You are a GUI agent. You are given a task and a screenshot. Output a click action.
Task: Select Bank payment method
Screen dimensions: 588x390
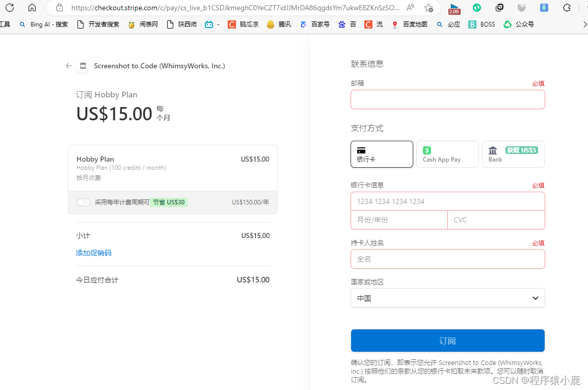[513, 154]
